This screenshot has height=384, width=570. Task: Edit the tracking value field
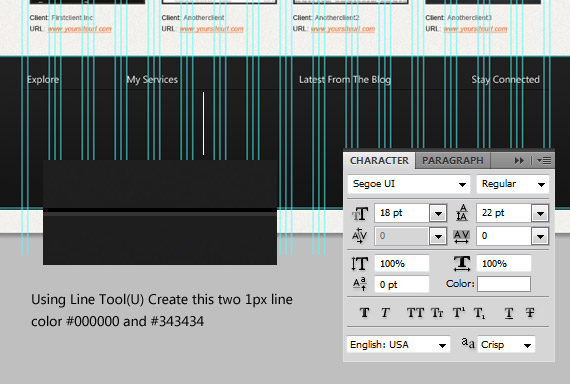tap(503, 236)
